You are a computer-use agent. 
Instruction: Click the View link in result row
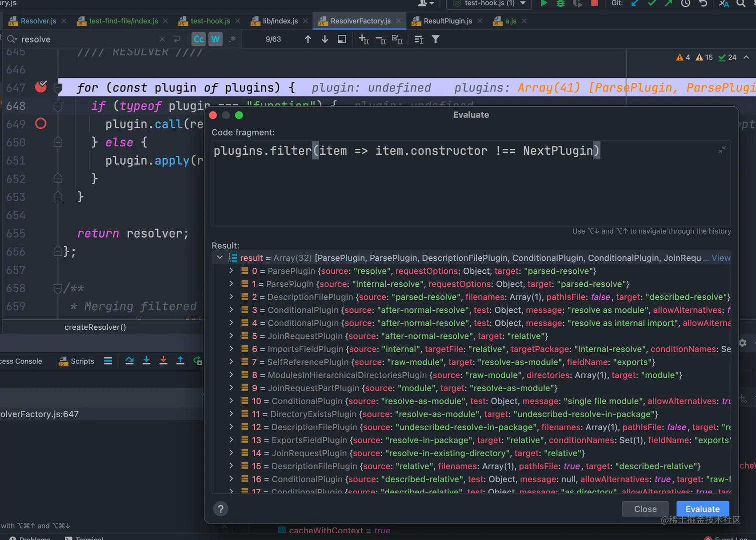(x=720, y=258)
